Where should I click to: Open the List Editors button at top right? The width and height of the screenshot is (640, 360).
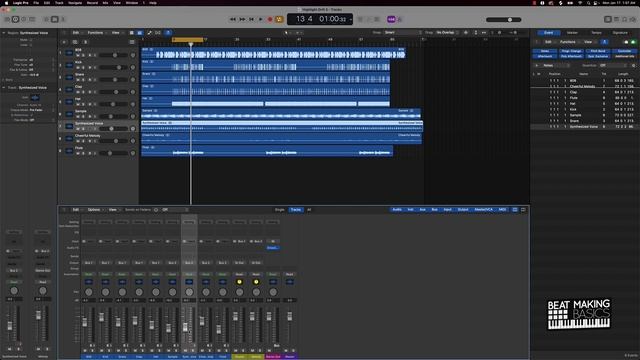pos(608,19)
